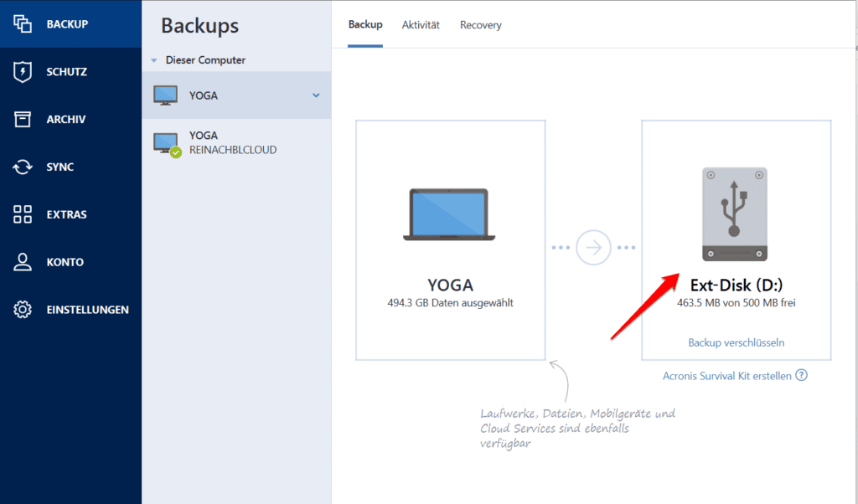Click the Einstellungen gear icon

(x=23, y=310)
